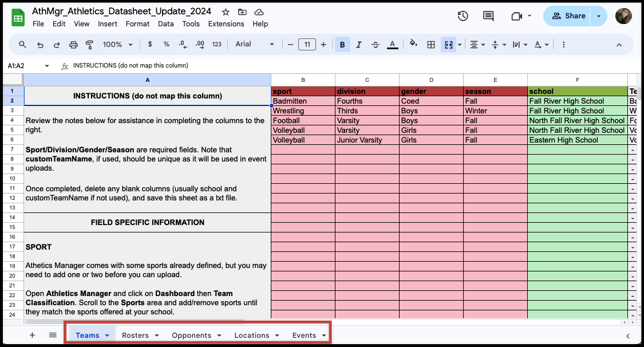This screenshot has width=644, height=347.
Task: Open text color picker
Action: click(393, 44)
